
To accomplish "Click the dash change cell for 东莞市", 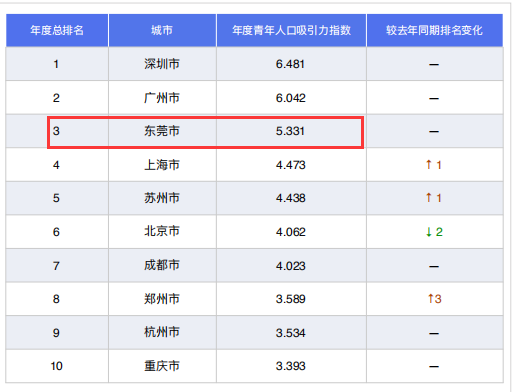I will [x=434, y=131].
